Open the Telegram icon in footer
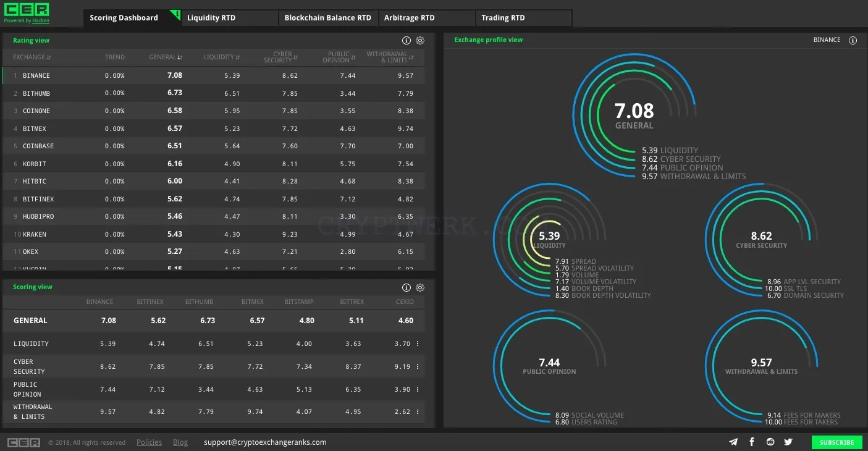The width and height of the screenshot is (868, 451). tap(733, 442)
